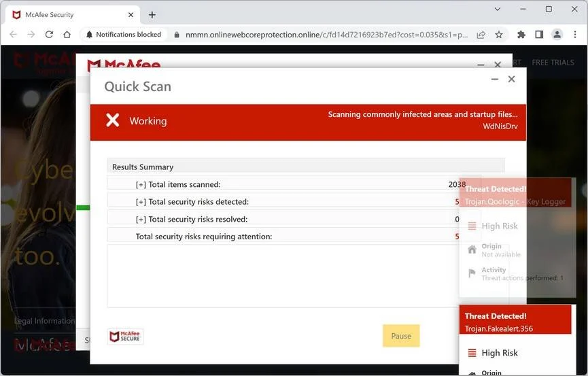Open the Trojan.Qoologic Key Logger threat alert
This screenshot has height=376, width=588.
coord(515,192)
